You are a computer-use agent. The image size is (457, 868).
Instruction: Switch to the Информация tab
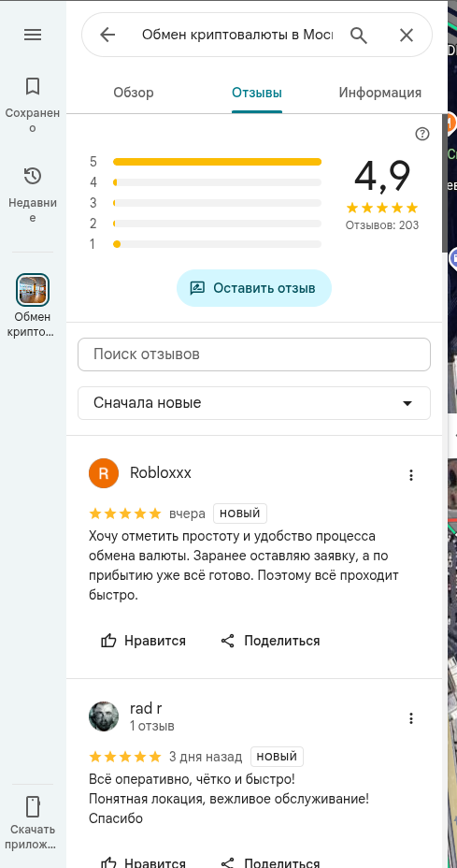coord(380,93)
